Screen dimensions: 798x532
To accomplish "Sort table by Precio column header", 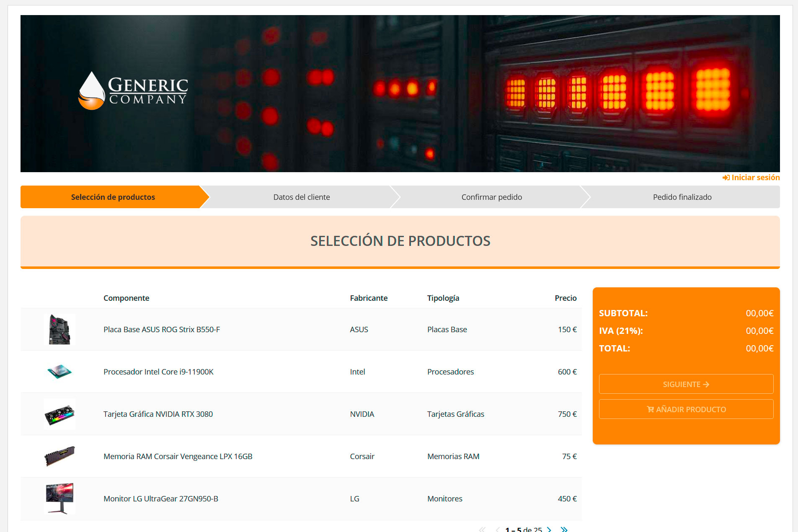I will (x=565, y=298).
